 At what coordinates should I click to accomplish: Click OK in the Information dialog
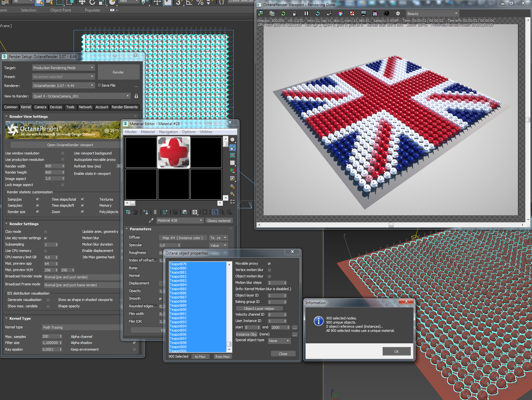(x=396, y=352)
